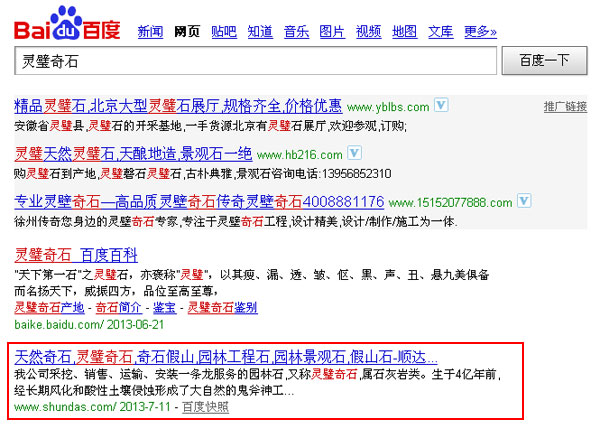Viewport: 600px width, 429px height.
Task: Click the description starting 安徽省灵璧县
Action: pyautogui.click(x=210, y=126)
